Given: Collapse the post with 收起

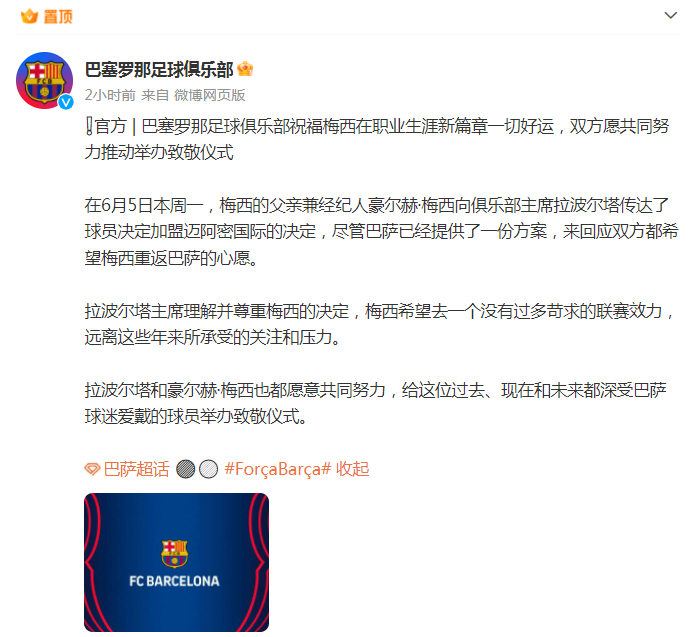Looking at the screenshot, I should (352, 469).
